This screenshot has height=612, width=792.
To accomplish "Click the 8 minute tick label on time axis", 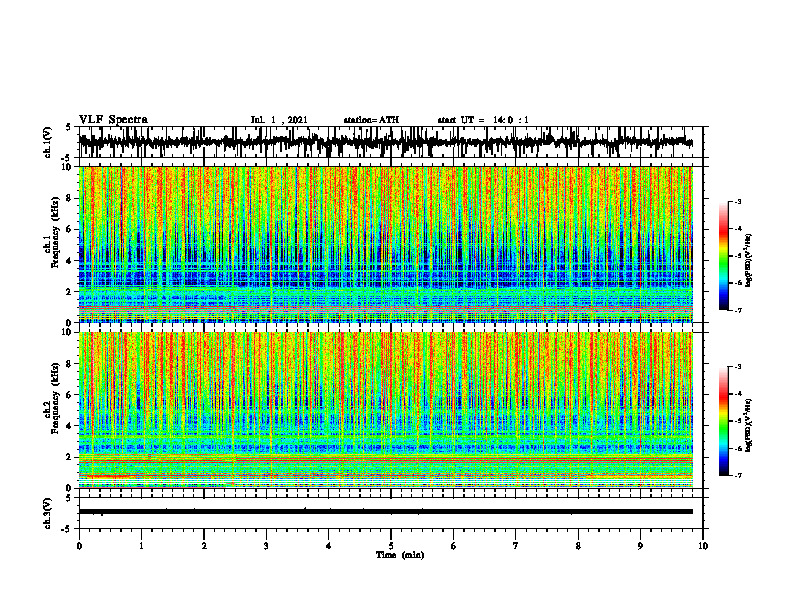I will (578, 546).
